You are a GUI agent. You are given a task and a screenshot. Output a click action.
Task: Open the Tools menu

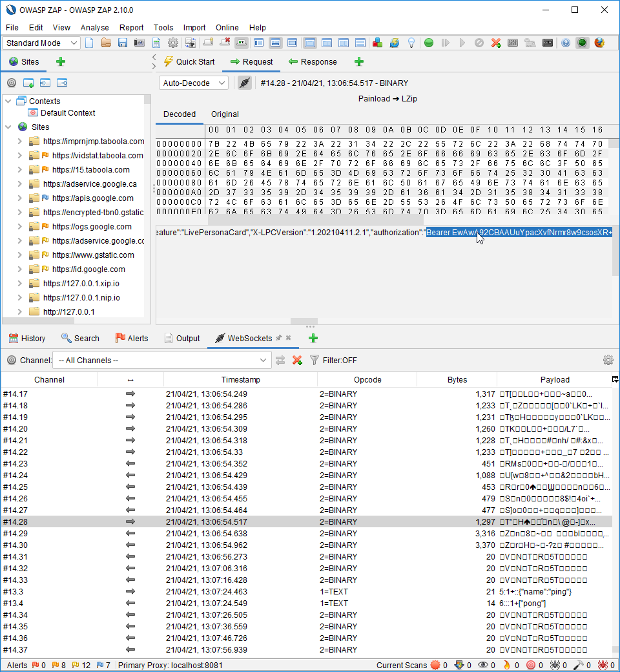pyautogui.click(x=163, y=27)
